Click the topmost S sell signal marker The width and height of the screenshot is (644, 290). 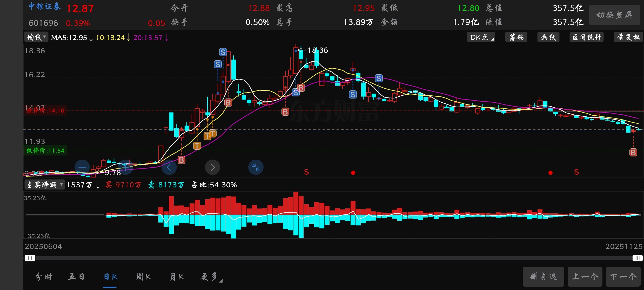223,52
